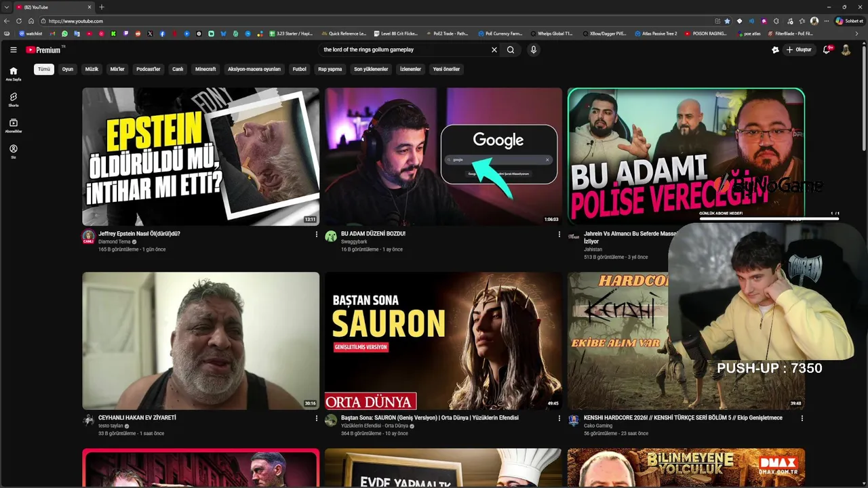Image resolution: width=868 pixels, height=488 pixels.
Task: Select the Minecraft filter chip
Action: tap(205, 69)
